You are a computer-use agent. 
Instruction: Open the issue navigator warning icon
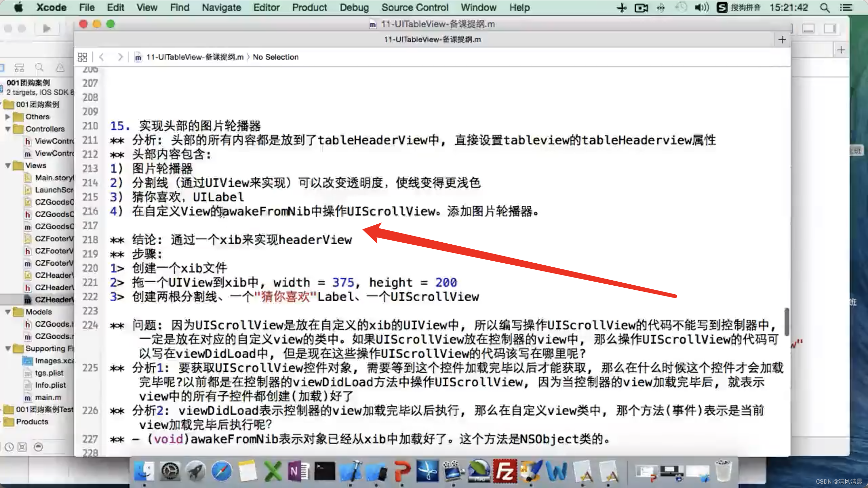click(60, 68)
